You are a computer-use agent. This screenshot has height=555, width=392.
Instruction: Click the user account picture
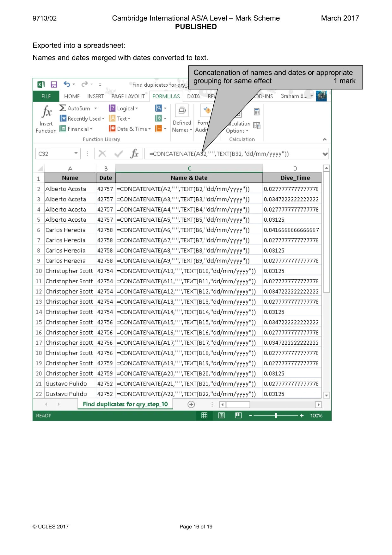coord(322,96)
